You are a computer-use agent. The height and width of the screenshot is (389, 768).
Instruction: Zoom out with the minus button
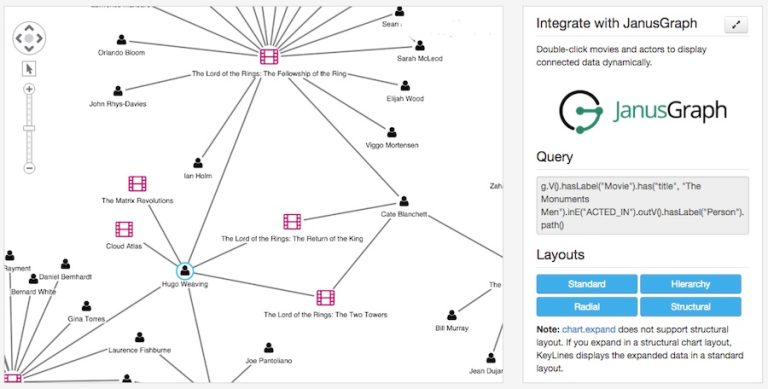(29, 168)
